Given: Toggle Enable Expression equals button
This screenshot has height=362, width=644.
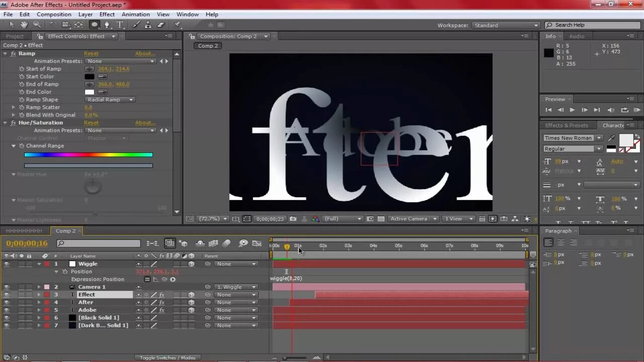Looking at the screenshot, I should 147,279.
